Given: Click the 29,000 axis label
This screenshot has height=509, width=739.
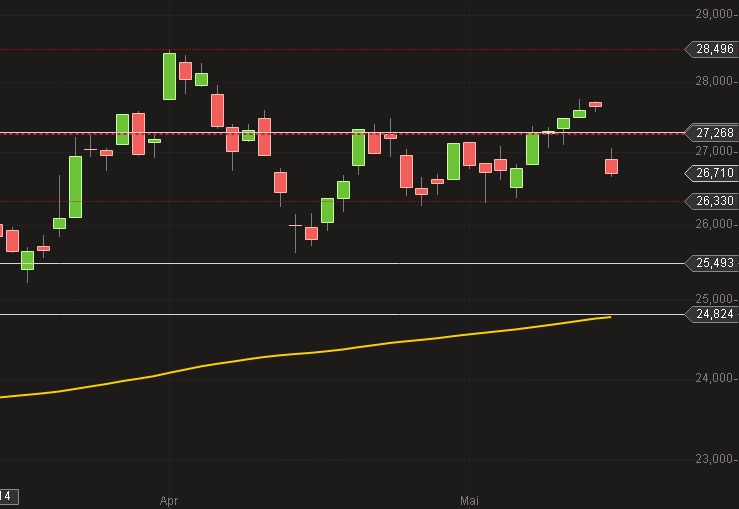Looking at the screenshot, I should [x=714, y=14].
